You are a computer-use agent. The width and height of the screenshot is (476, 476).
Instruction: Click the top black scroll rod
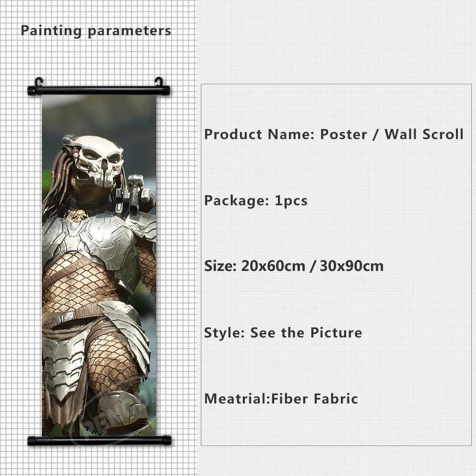99,91
